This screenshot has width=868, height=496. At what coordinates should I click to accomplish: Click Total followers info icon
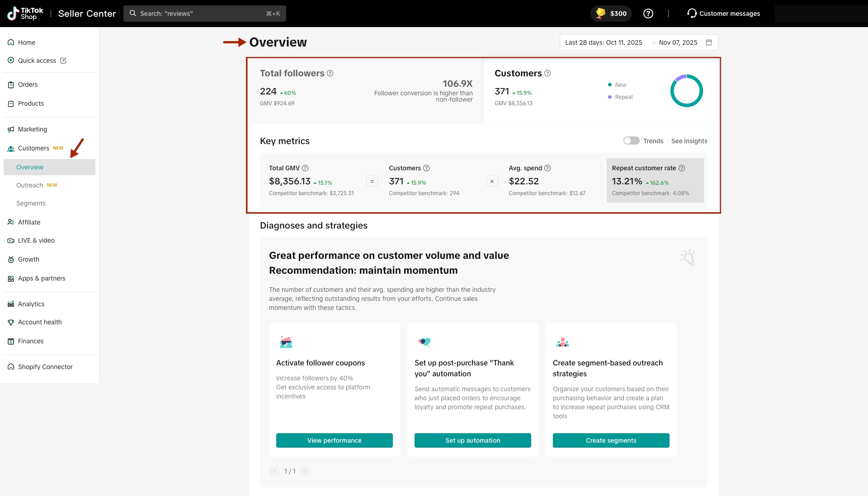[x=330, y=73]
